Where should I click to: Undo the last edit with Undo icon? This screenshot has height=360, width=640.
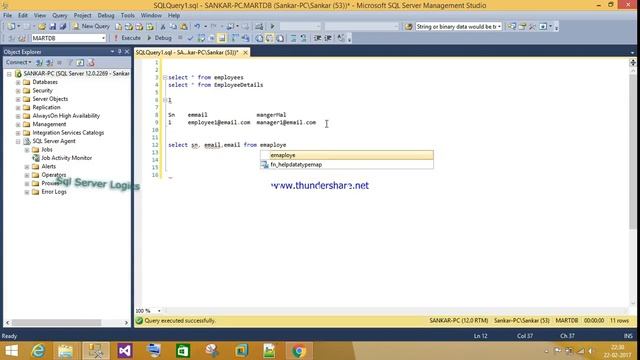pos(197,27)
